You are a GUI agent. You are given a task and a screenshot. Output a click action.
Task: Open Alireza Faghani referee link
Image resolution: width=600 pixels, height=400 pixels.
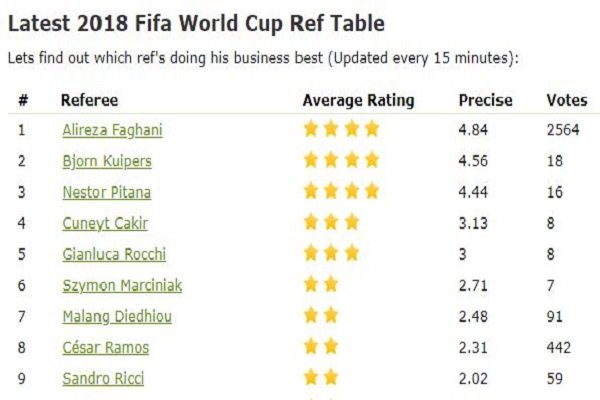pos(112,130)
